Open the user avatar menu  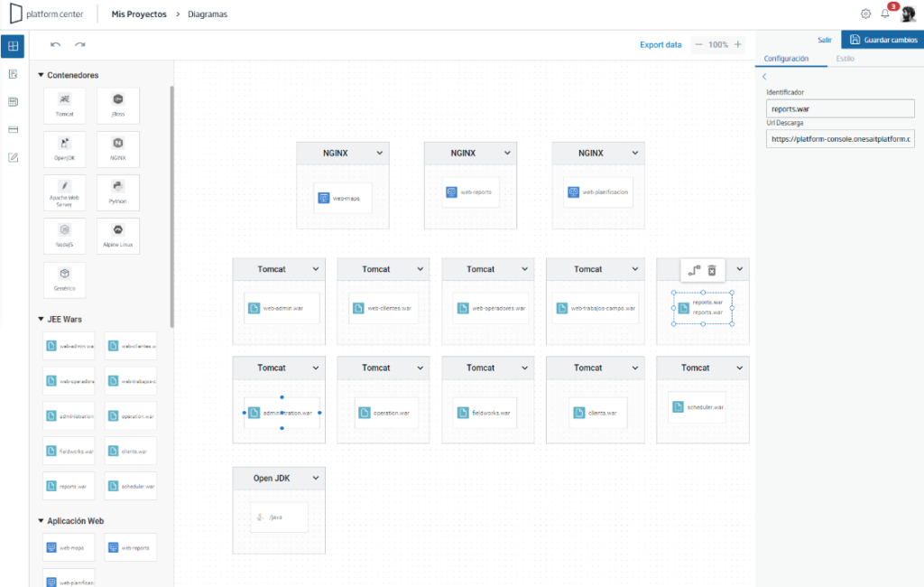[909, 13]
